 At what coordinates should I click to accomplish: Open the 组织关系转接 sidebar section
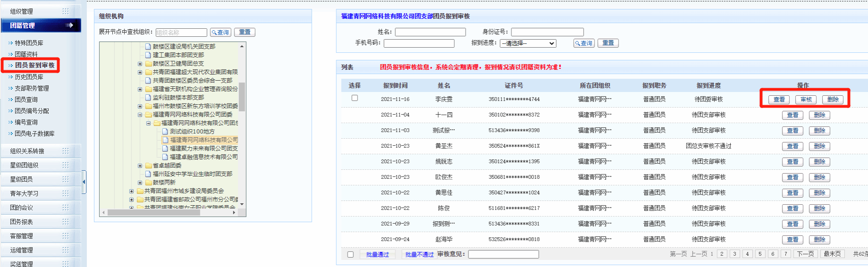[x=27, y=151]
